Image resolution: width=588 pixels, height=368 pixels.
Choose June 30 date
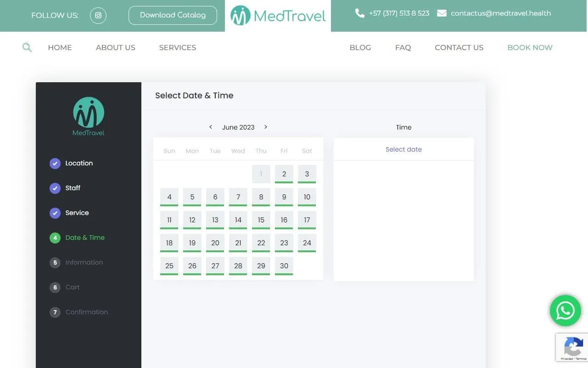[284, 266]
